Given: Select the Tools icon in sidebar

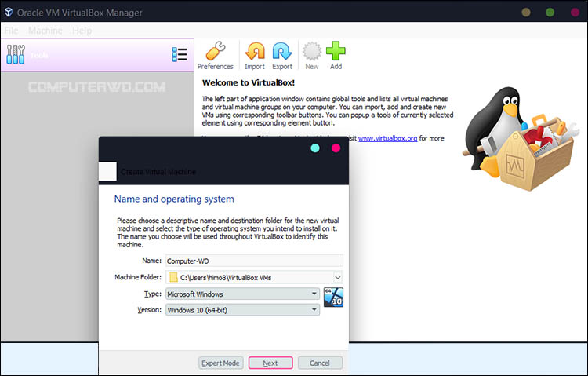Looking at the screenshot, I should tap(16, 55).
